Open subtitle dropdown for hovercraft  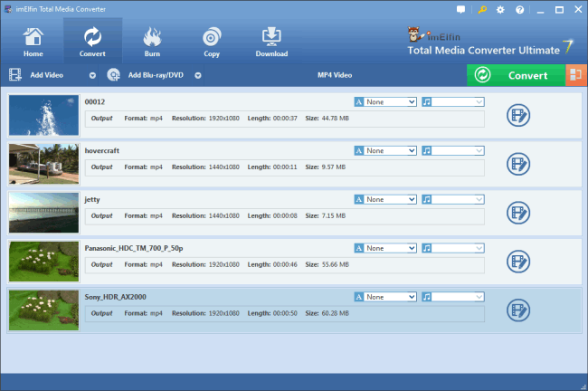(385, 150)
